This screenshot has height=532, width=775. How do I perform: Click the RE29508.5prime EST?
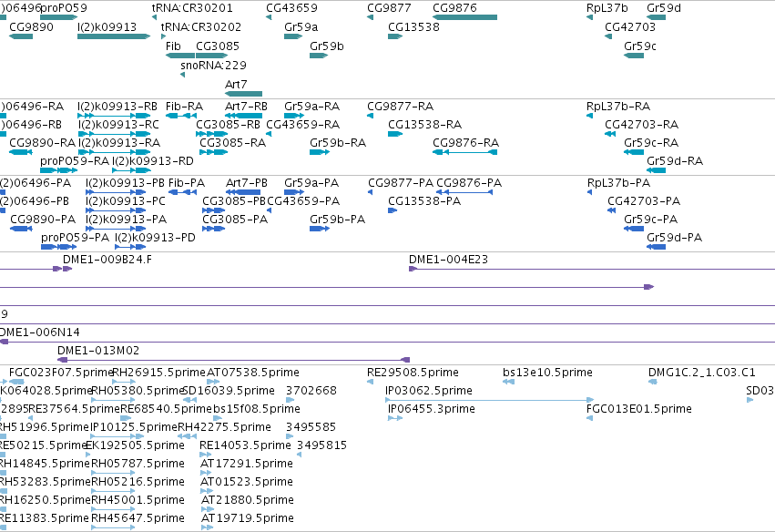[x=371, y=382]
